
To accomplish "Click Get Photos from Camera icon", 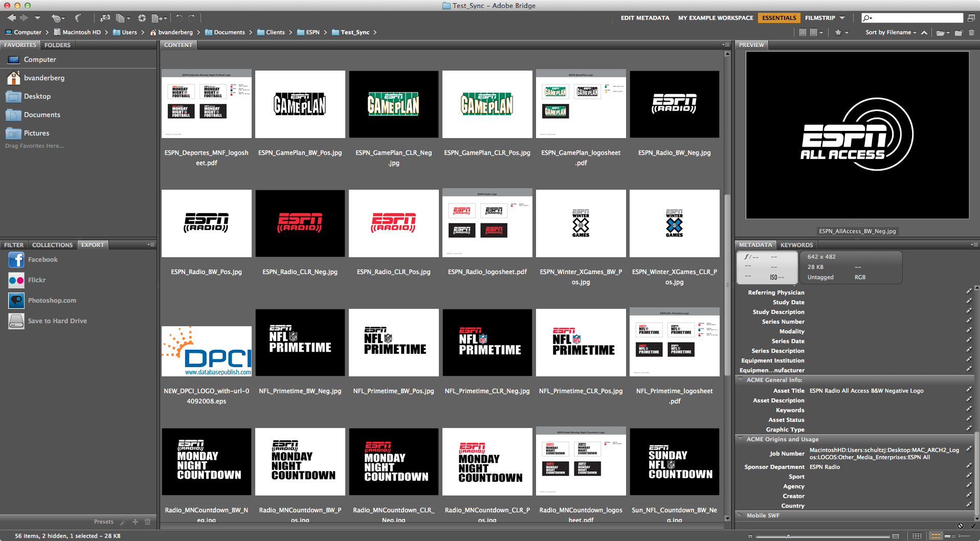I will pyautogui.click(x=105, y=18).
